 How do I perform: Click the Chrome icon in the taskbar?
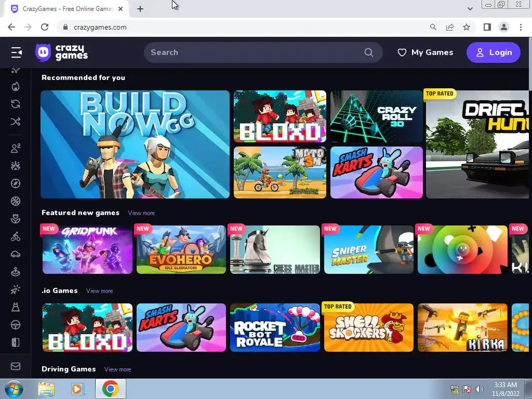111,389
